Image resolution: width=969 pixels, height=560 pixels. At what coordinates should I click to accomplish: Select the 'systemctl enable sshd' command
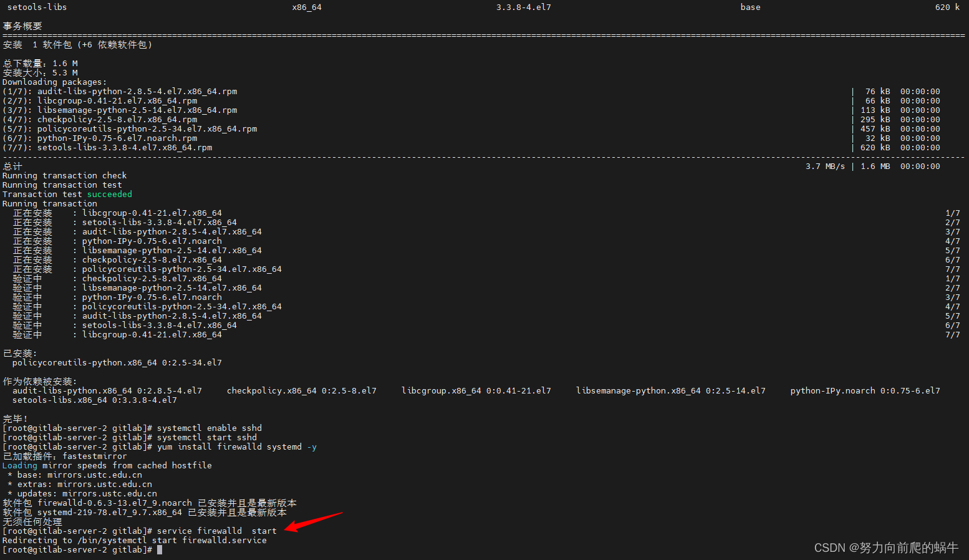point(210,428)
